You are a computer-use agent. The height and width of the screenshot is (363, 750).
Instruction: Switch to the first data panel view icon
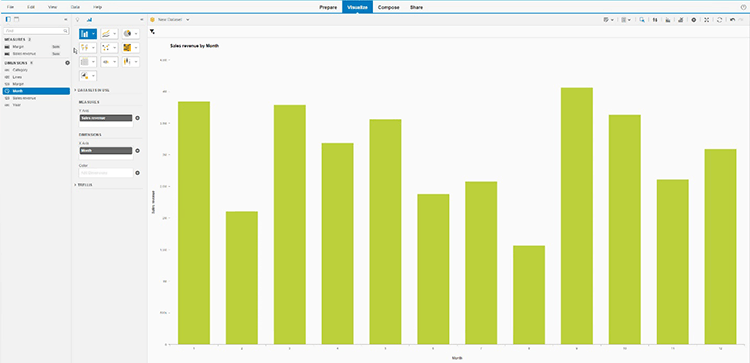[x=8, y=19]
